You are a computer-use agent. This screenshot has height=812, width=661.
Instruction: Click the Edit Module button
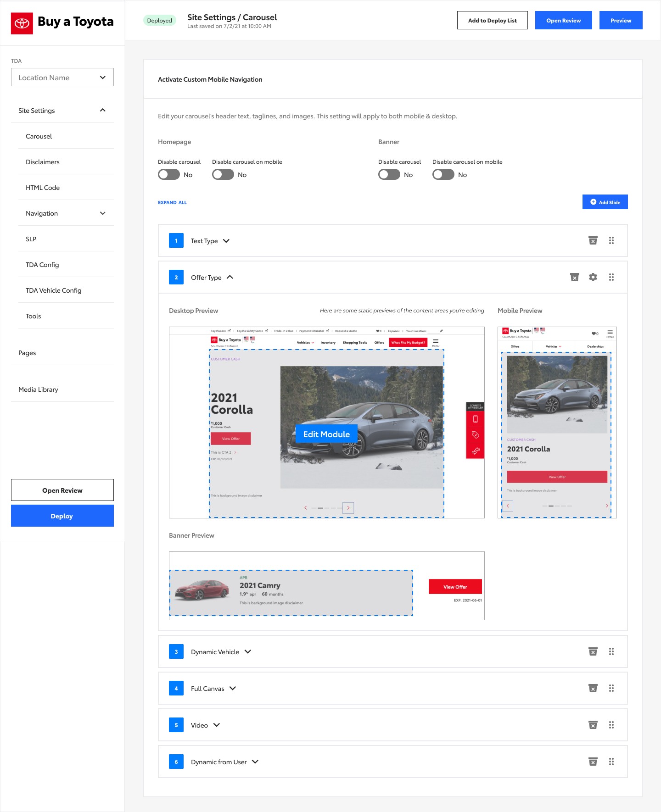pyautogui.click(x=326, y=434)
